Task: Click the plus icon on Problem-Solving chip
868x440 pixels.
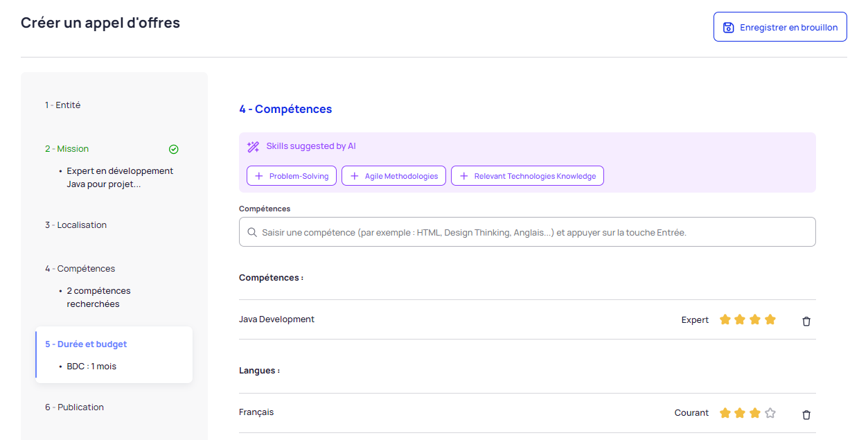Action: pos(259,176)
